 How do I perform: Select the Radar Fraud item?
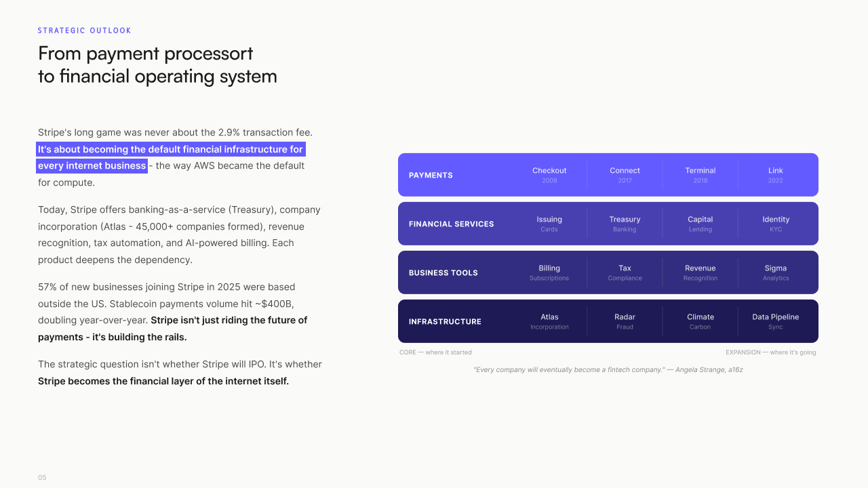[x=625, y=321]
